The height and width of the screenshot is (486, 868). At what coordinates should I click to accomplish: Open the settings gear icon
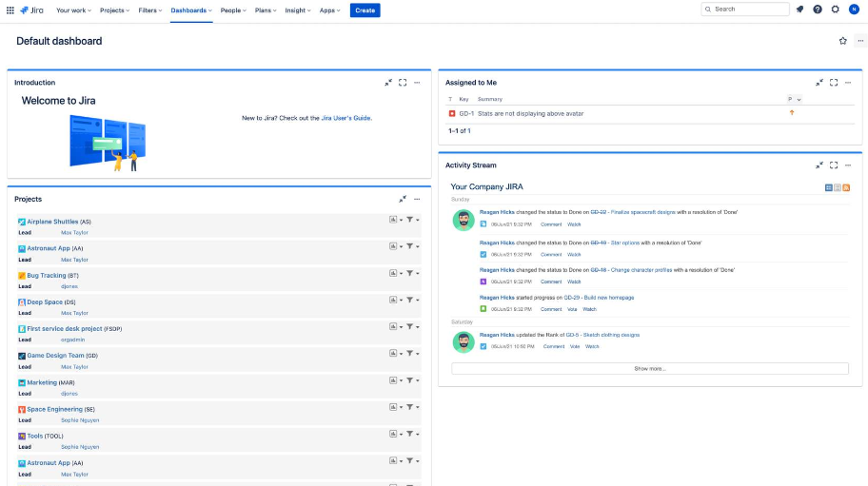836,10
